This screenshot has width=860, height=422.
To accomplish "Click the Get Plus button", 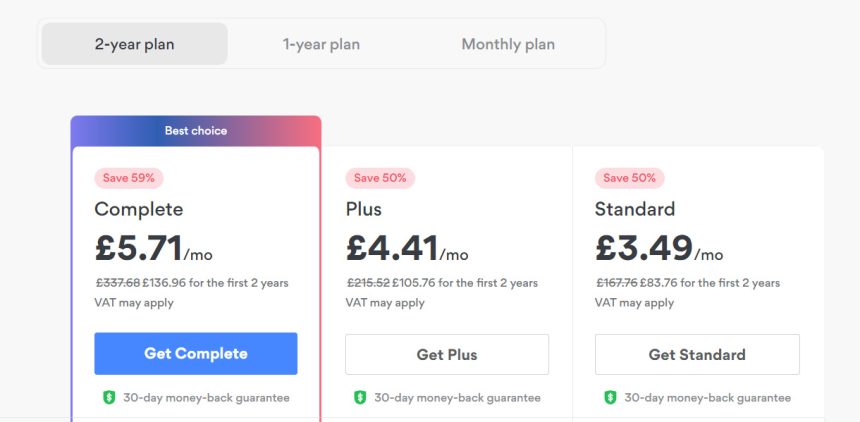I will pos(447,355).
